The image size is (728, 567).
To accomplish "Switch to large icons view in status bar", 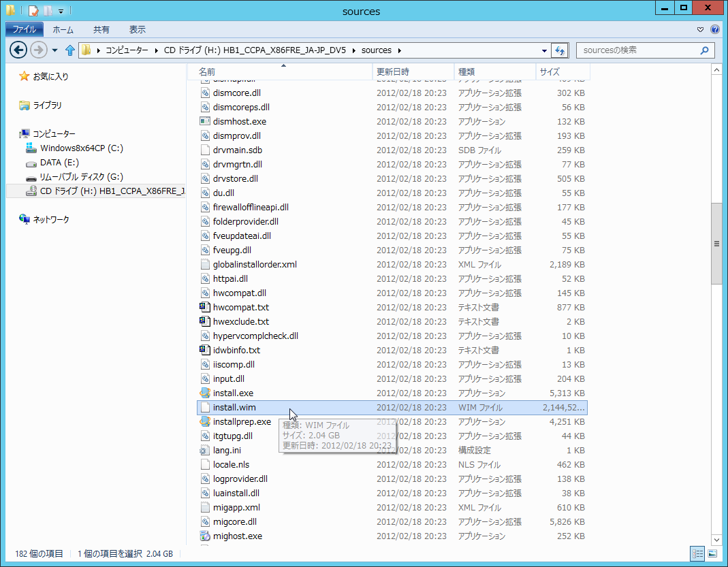I will pos(712,553).
